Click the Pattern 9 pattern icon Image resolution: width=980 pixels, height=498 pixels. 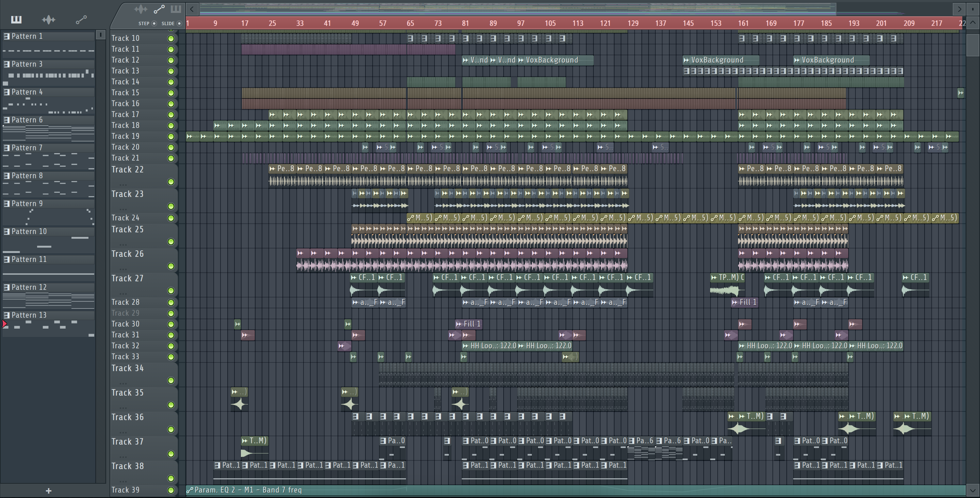[x=6, y=203]
